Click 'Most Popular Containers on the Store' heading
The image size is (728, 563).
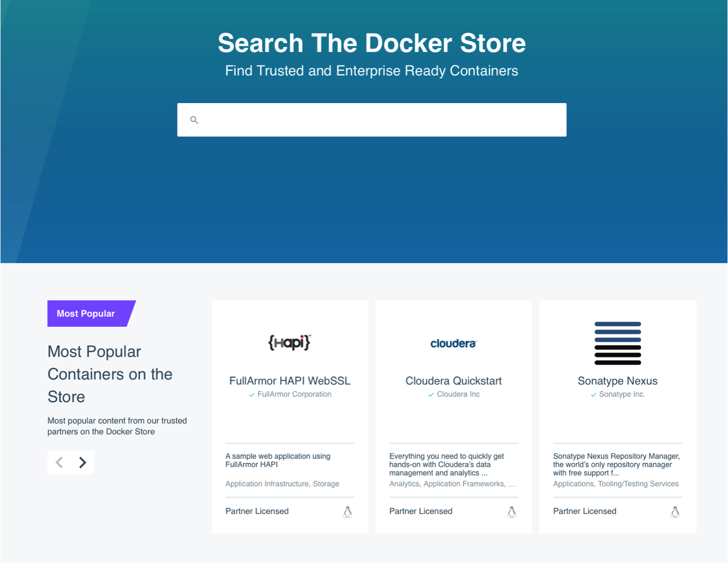coord(110,374)
